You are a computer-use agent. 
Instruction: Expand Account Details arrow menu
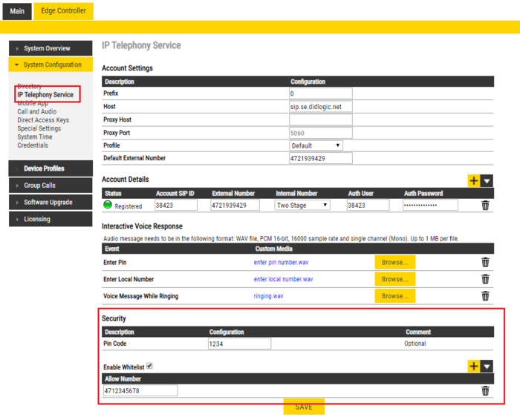487,180
